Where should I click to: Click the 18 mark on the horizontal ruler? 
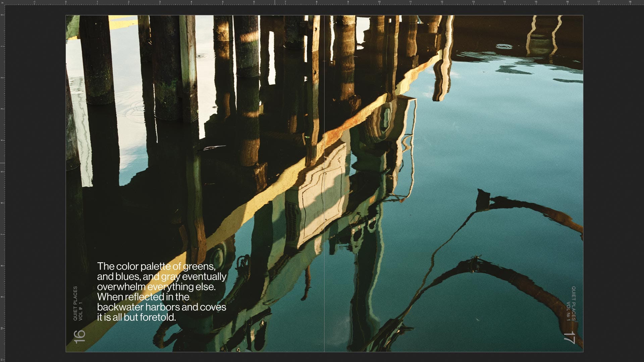(x=630, y=2)
